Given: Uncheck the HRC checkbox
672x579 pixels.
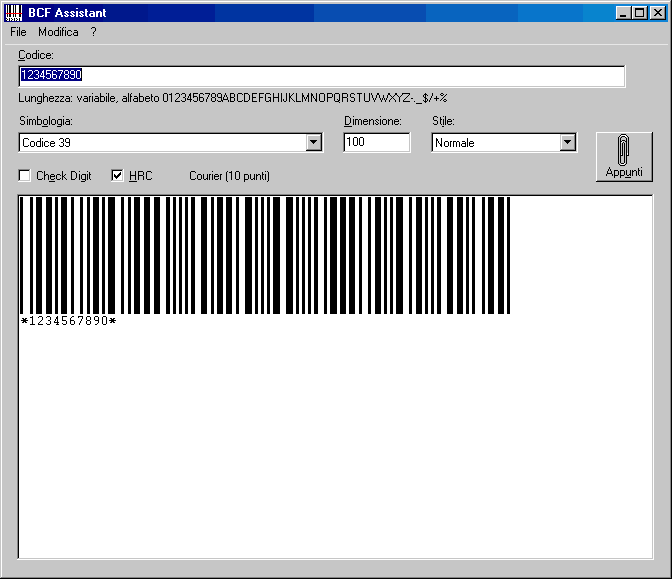Looking at the screenshot, I should click(117, 176).
